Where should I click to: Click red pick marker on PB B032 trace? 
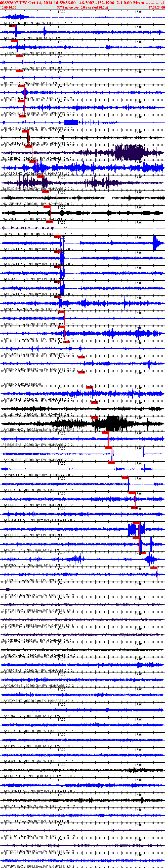click(154, 568)
